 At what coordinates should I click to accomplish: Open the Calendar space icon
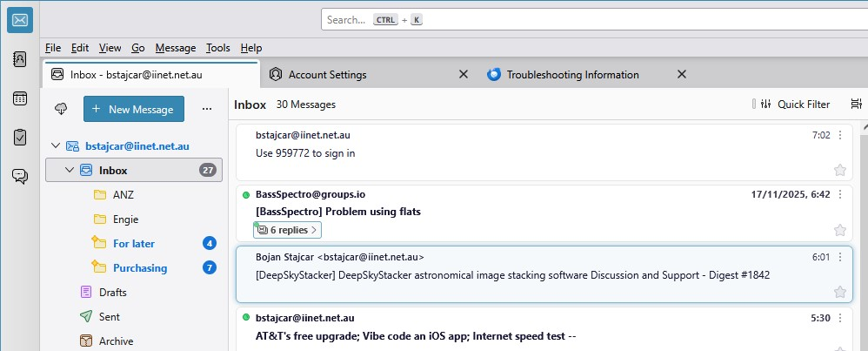click(x=19, y=98)
